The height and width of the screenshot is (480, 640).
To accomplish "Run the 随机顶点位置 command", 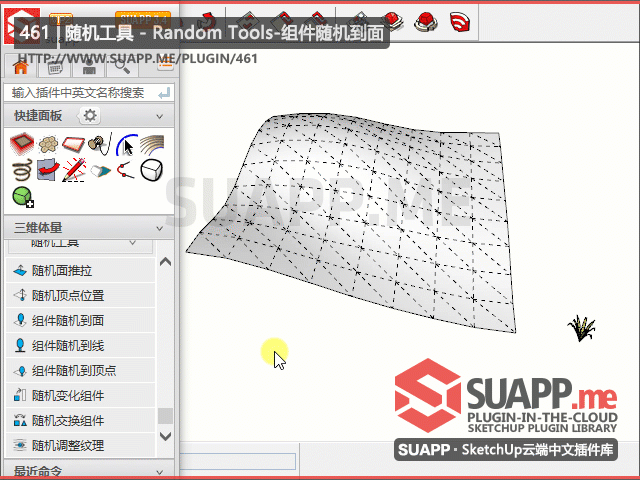I will click(x=80, y=296).
